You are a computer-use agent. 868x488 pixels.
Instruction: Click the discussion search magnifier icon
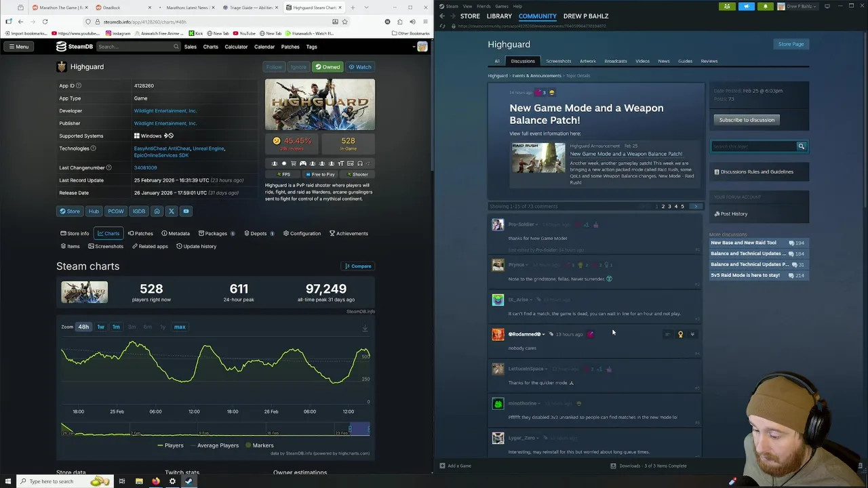coord(801,146)
